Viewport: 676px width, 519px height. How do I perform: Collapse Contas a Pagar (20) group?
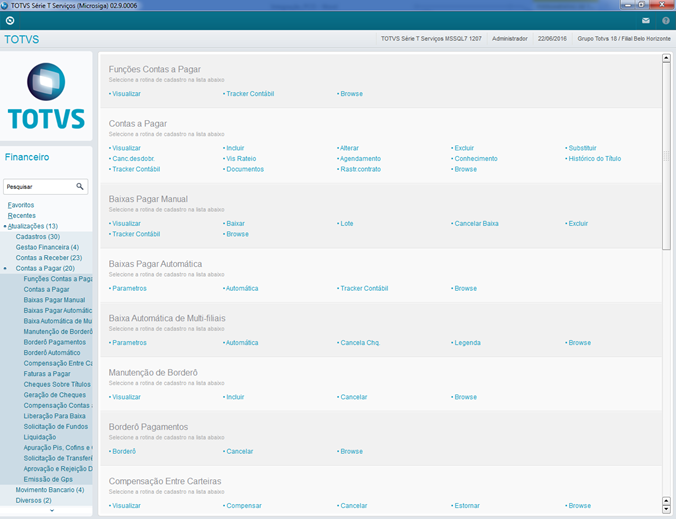point(45,269)
